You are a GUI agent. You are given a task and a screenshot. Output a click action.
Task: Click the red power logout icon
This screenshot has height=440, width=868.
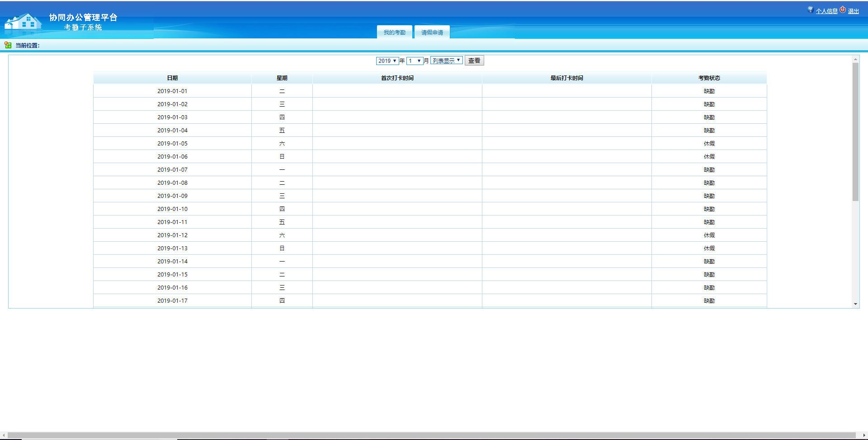(843, 9)
